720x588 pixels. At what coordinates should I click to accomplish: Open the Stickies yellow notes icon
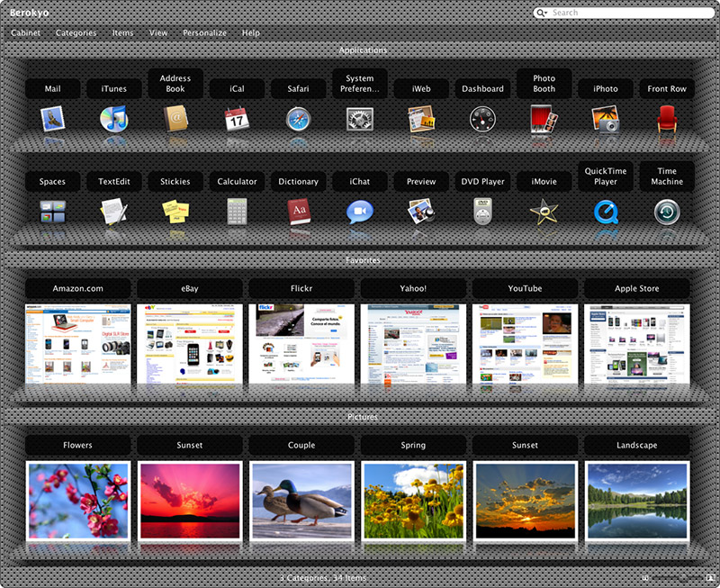175,212
